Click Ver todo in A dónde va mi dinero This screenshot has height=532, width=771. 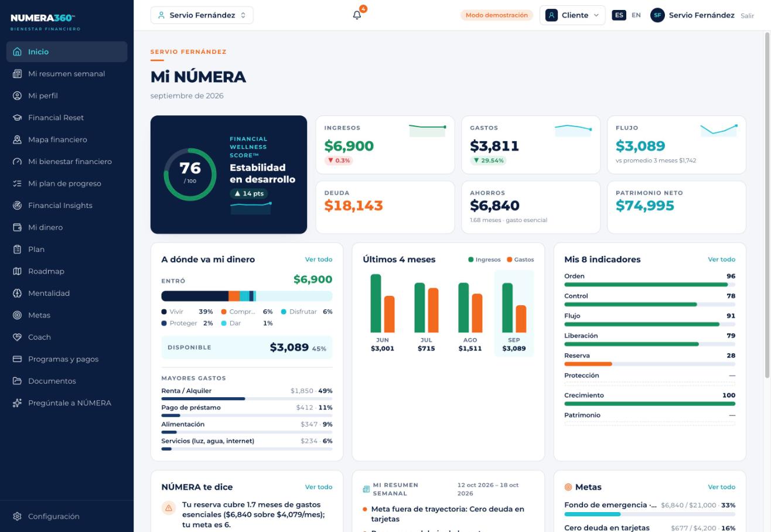(319, 259)
